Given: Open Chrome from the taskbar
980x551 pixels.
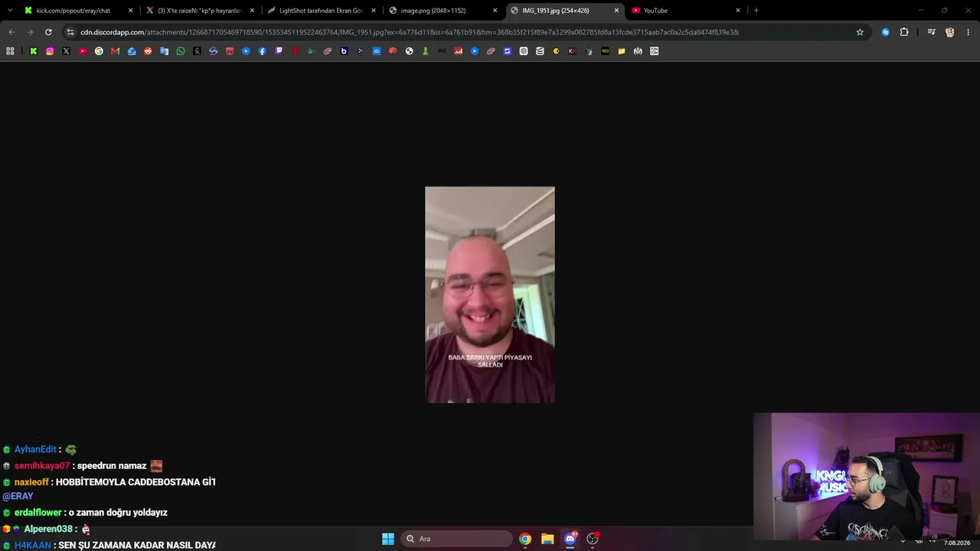Looking at the screenshot, I should coord(525,539).
